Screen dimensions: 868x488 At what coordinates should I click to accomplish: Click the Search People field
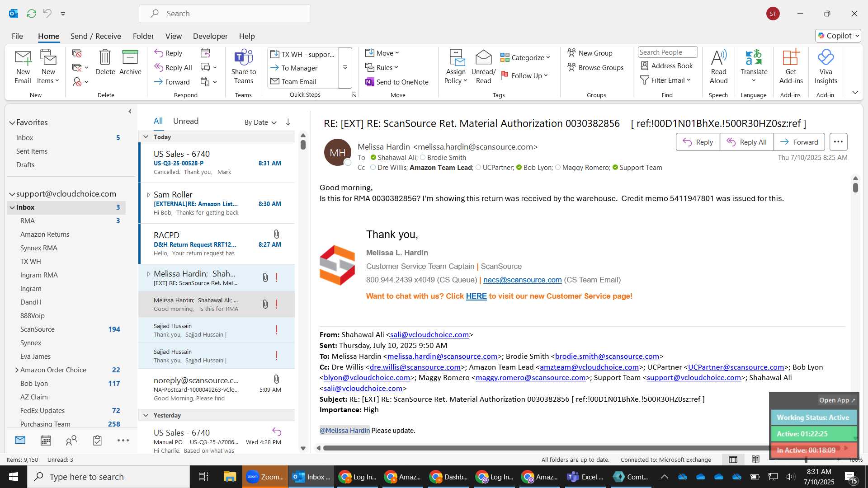[667, 52]
